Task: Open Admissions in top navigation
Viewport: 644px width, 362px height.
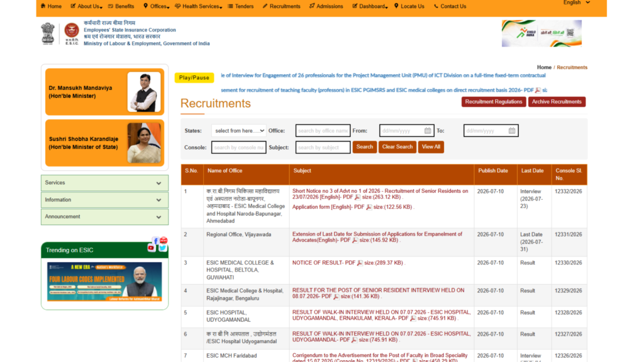Action: (326, 6)
